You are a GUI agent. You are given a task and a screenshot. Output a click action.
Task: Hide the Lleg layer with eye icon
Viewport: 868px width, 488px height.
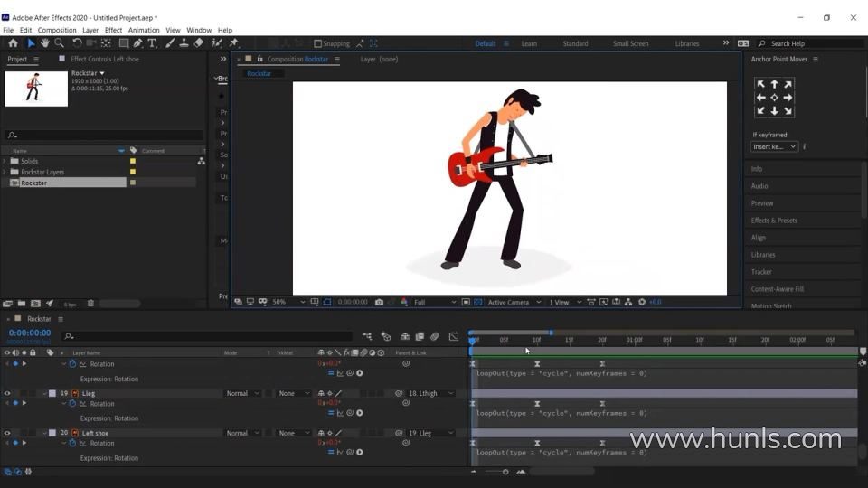7,393
